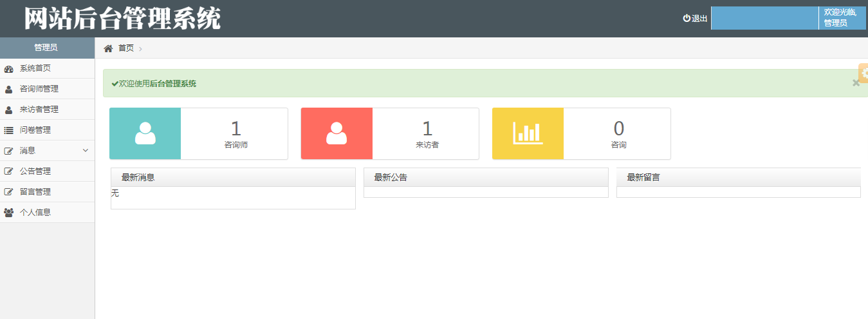This screenshot has width=868, height=319.
Task: Open 留言管理 in the sidebar
Action: click(x=48, y=192)
